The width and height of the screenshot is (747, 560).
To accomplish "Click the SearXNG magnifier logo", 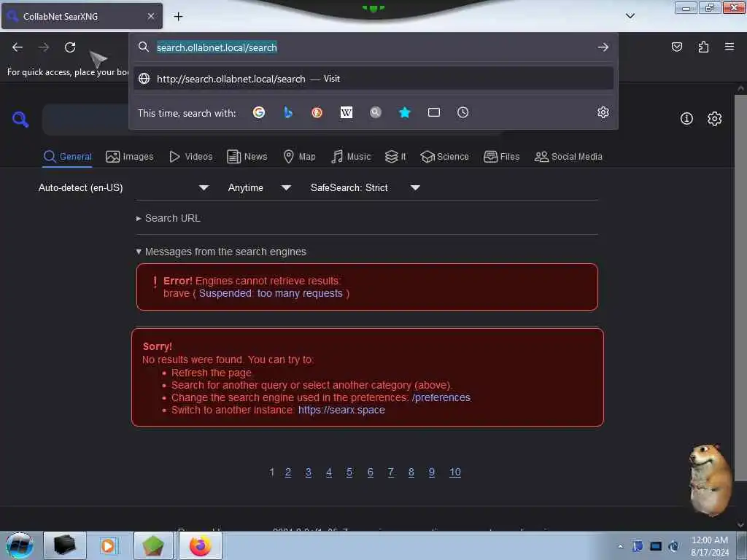I will coord(20,119).
